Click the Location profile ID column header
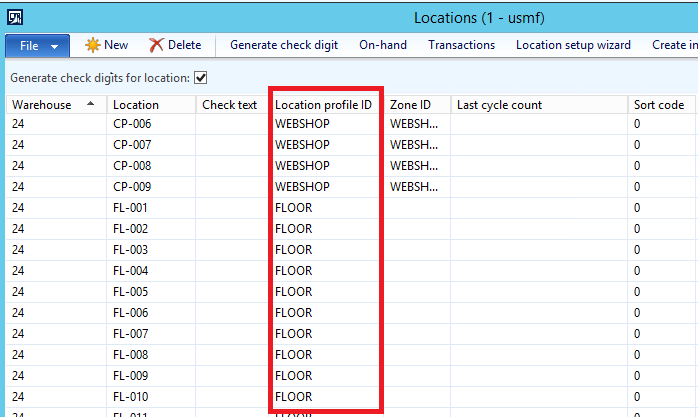The height and width of the screenshot is (417, 698). click(x=323, y=104)
